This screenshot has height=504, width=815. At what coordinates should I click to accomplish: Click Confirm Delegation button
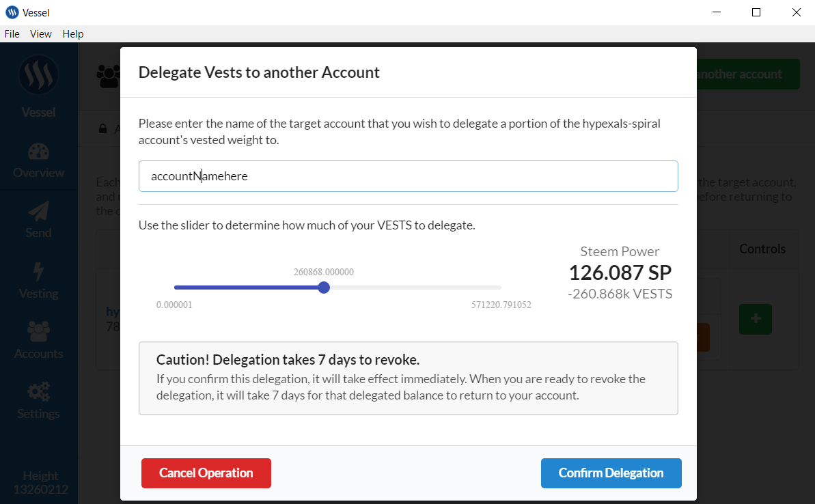click(x=611, y=473)
